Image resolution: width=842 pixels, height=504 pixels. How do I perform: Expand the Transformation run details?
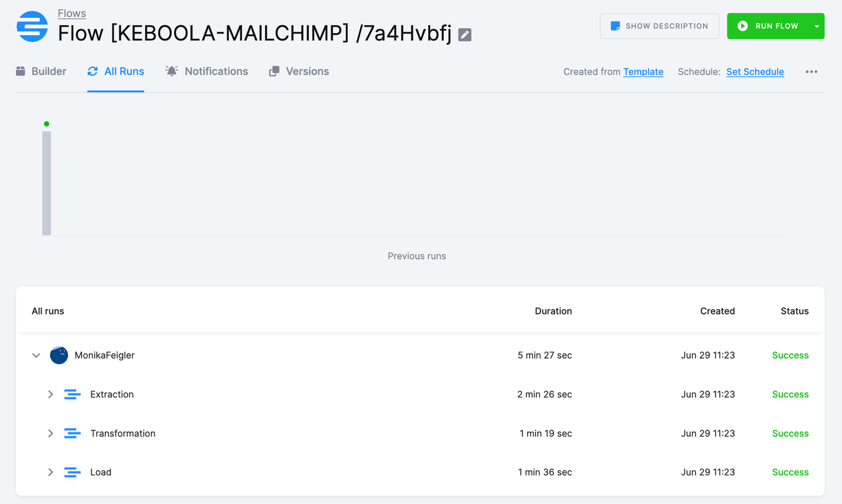click(51, 433)
